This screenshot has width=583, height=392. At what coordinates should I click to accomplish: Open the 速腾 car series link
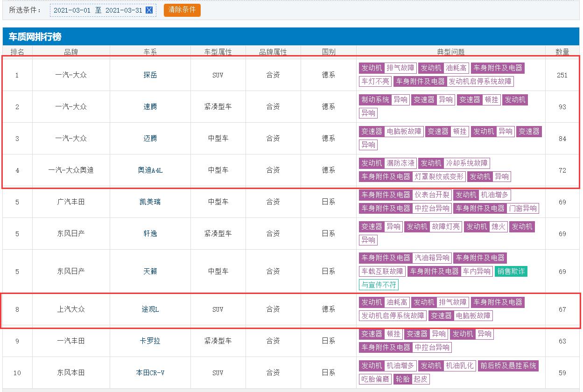pyautogui.click(x=150, y=107)
